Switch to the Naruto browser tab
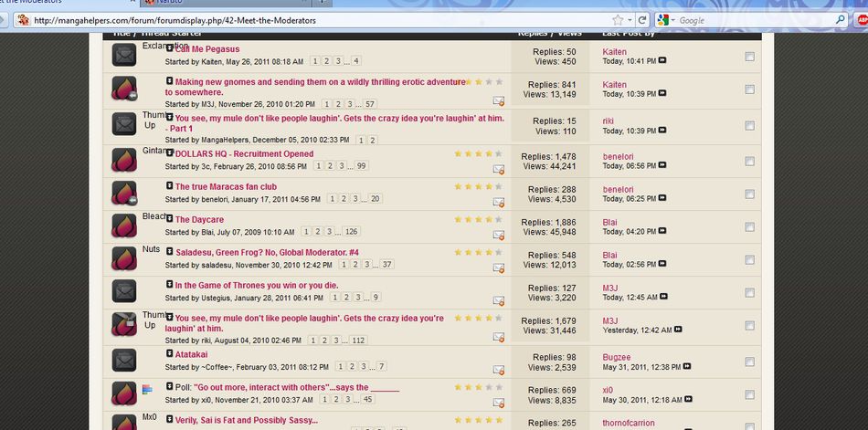This screenshot has width=868, height=430. (x=227, y=3)
